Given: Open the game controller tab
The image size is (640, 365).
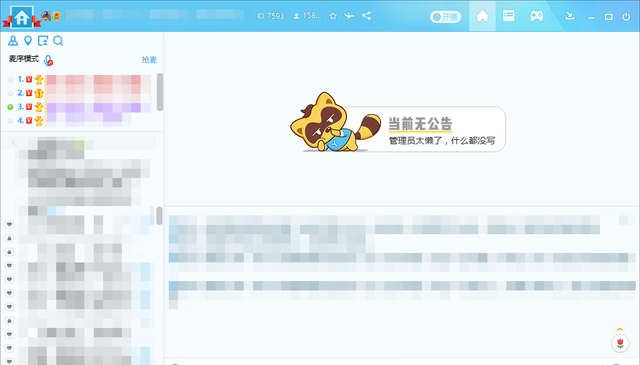Looking at the screenshot, I should (536, 16).
